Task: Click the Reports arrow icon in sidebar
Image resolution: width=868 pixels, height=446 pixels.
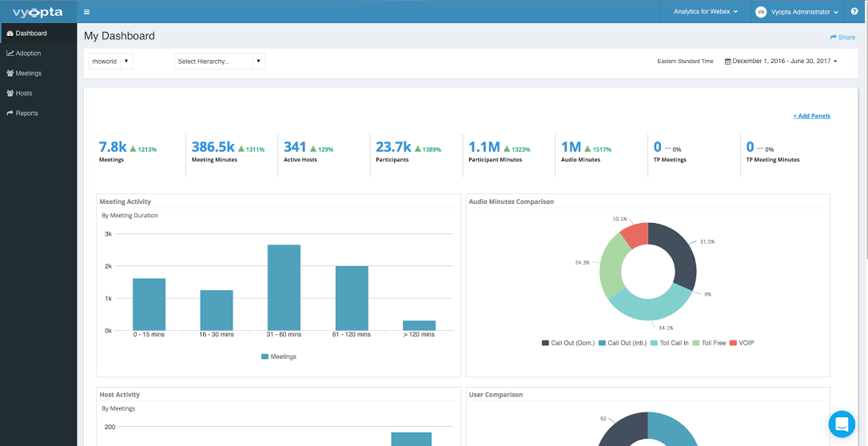Action: point(10,113)
